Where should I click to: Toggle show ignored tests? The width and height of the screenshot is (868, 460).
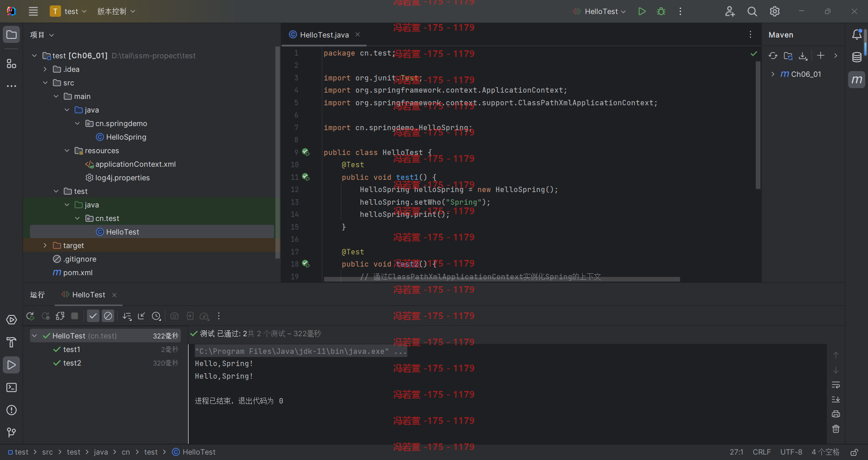coord(108,316)
